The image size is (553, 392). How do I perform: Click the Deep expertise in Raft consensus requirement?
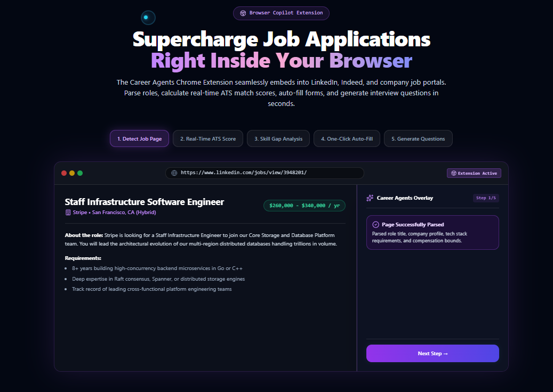click(158, 279)
